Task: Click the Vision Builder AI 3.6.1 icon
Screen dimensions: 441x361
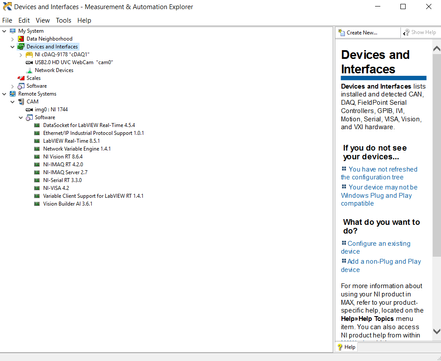Action: pyautogui.click(x=37, y=204)
